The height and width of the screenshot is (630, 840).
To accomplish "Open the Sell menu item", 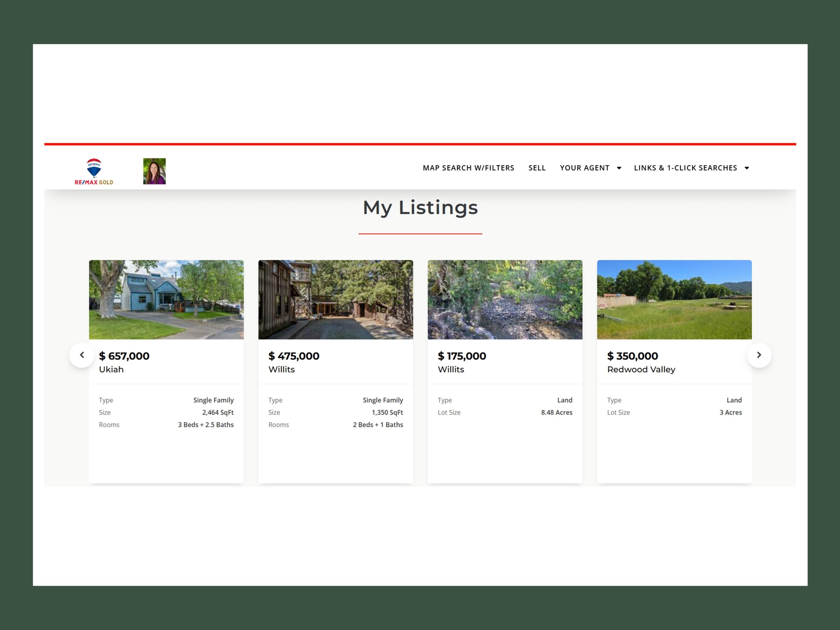I will tap(537, 168).
